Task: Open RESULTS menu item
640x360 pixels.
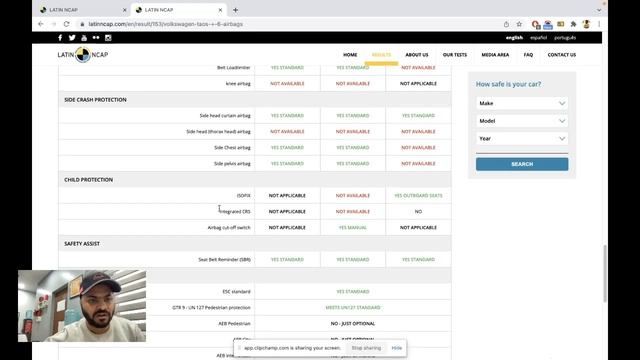Action: coord(381,55)
